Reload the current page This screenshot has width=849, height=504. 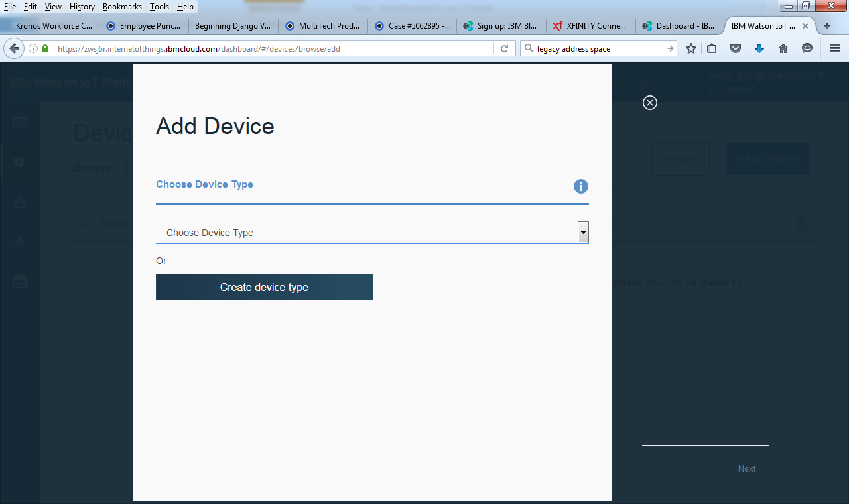point(504,48)
